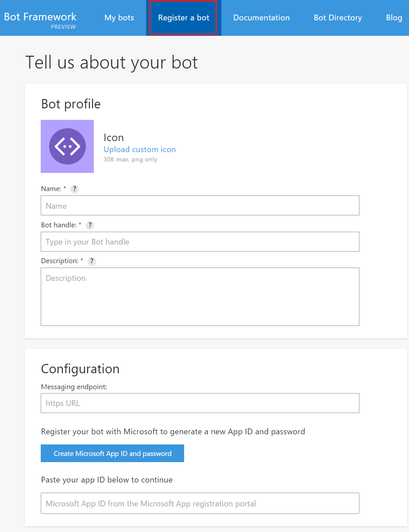The height and width of the screenshot is (532, 409).
Task: Focus the Microsoft App ID input field
Action: tap(200, 503)
